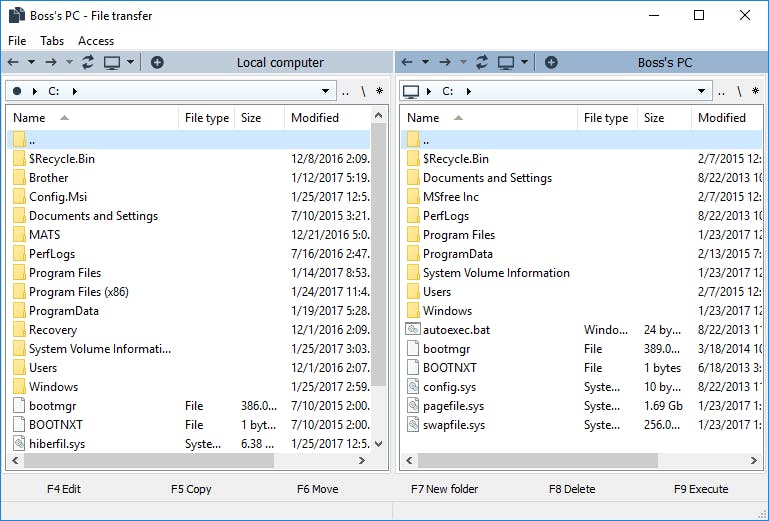This screenshot has height=521, width=769.
Task: Click F8 Delete button
Action: pos(572,489)
